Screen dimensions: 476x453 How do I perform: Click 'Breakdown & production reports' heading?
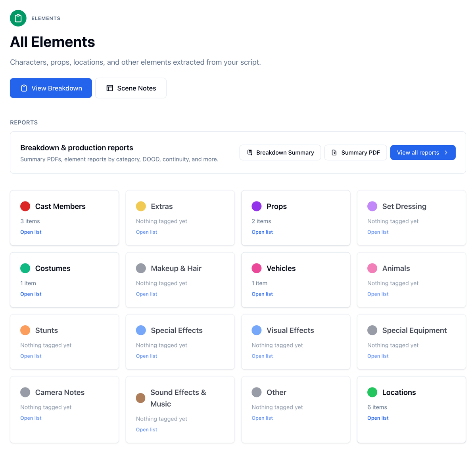pyautogui.click(x=77, y=148)
